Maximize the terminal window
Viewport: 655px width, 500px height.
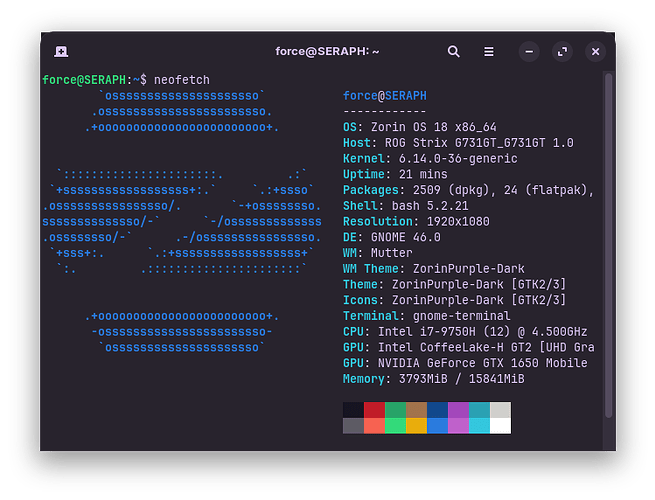point(562,52)
